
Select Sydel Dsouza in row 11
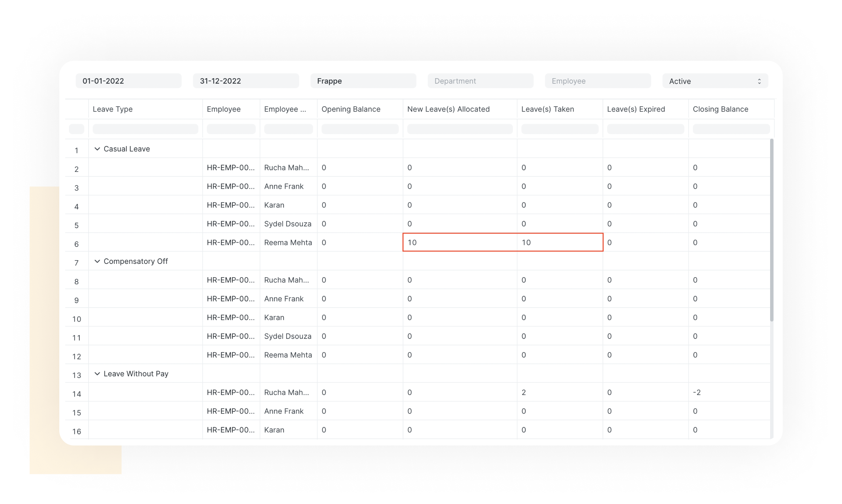click(288, 336)
